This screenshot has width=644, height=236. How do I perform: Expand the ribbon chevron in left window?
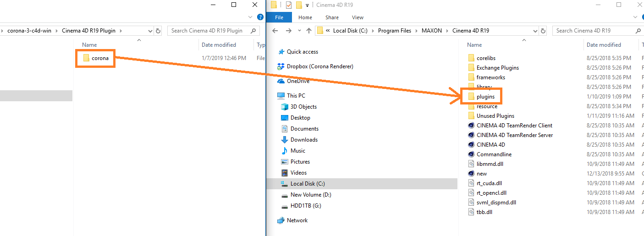(250, 17)
